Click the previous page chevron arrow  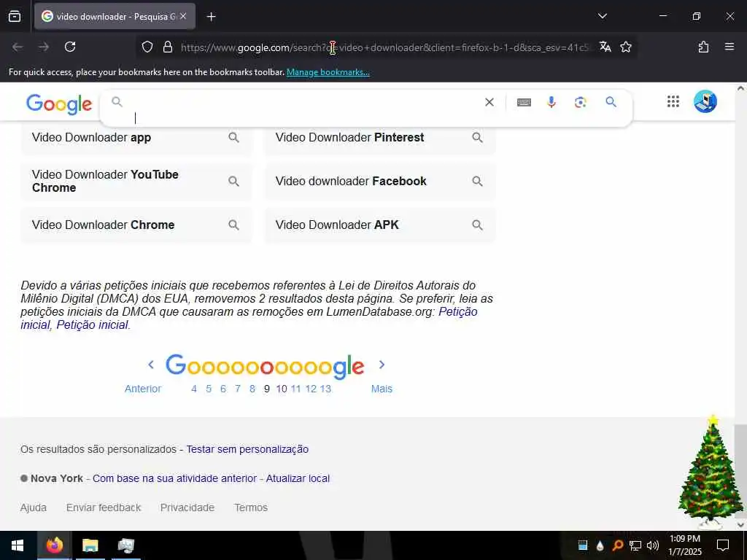(150, 365)
